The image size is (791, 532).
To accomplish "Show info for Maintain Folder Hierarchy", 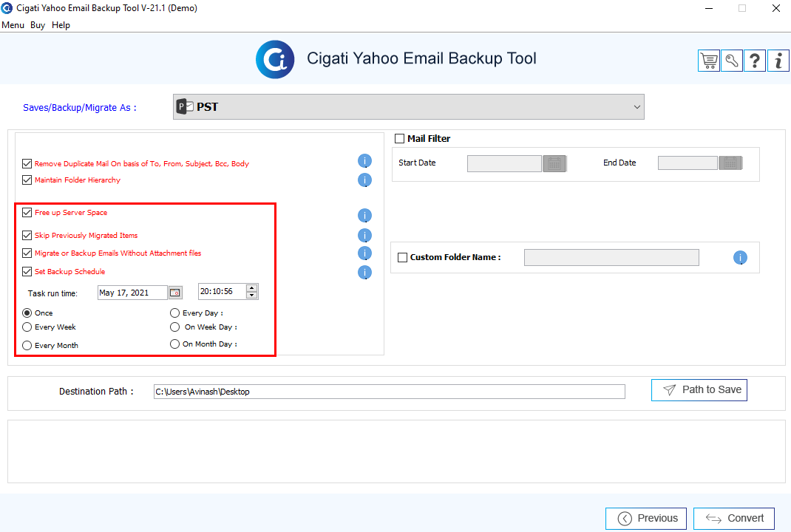I will coord(364,180).
